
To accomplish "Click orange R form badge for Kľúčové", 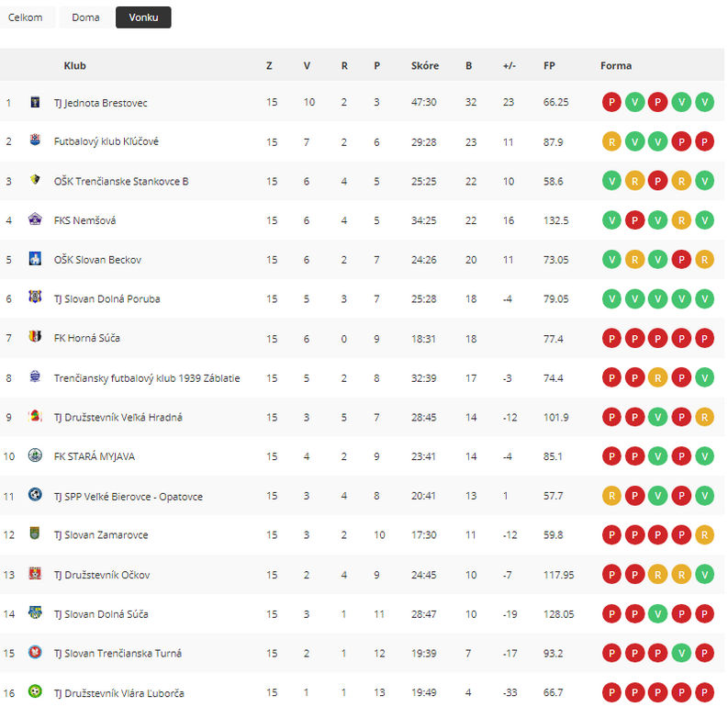I will [611, 141].
